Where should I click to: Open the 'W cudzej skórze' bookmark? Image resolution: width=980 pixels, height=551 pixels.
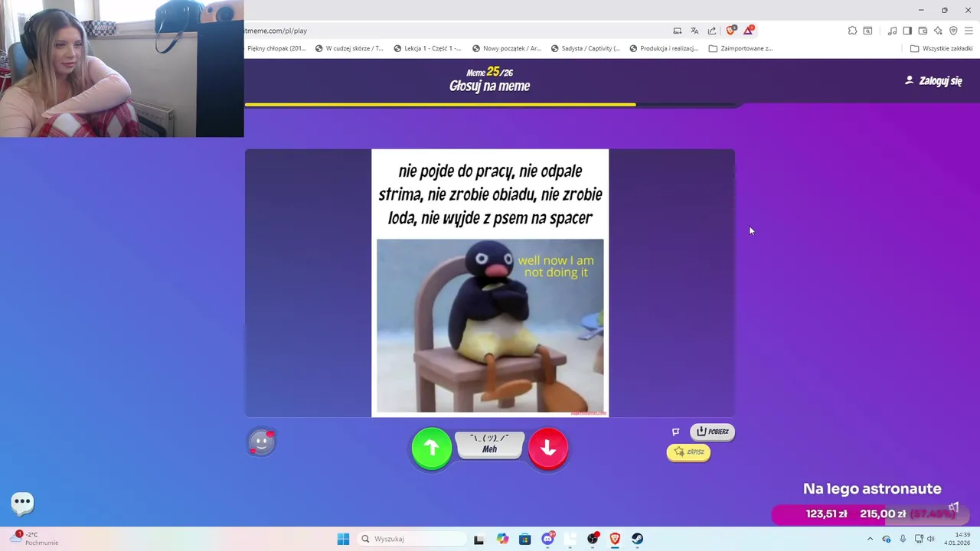(x=349, y=48)
